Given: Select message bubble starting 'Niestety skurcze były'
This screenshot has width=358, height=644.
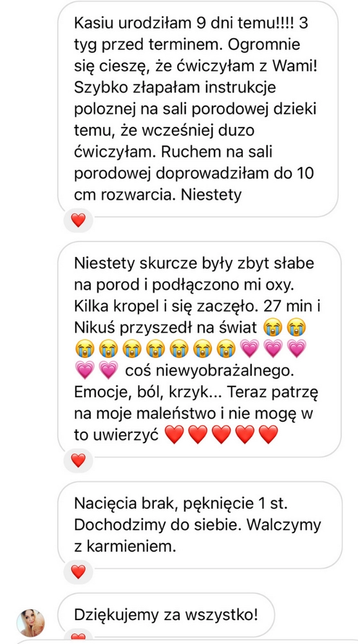Looking at the screenshot, I should tap(199, 349).
